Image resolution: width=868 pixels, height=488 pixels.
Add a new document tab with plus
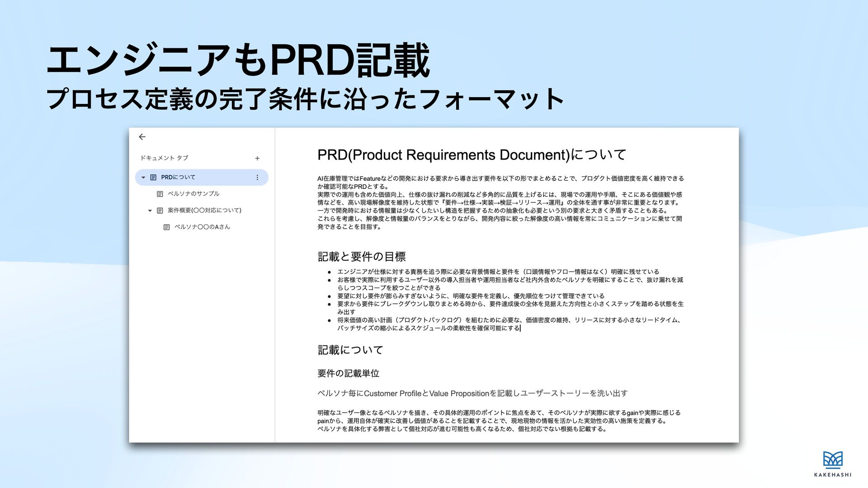click(257, 158)
